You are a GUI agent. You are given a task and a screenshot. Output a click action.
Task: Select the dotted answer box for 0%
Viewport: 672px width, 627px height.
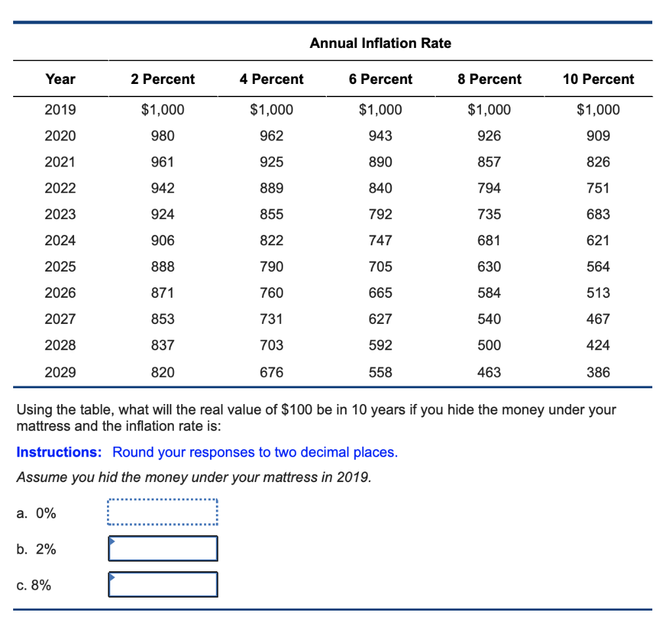(x=162, y=512)
